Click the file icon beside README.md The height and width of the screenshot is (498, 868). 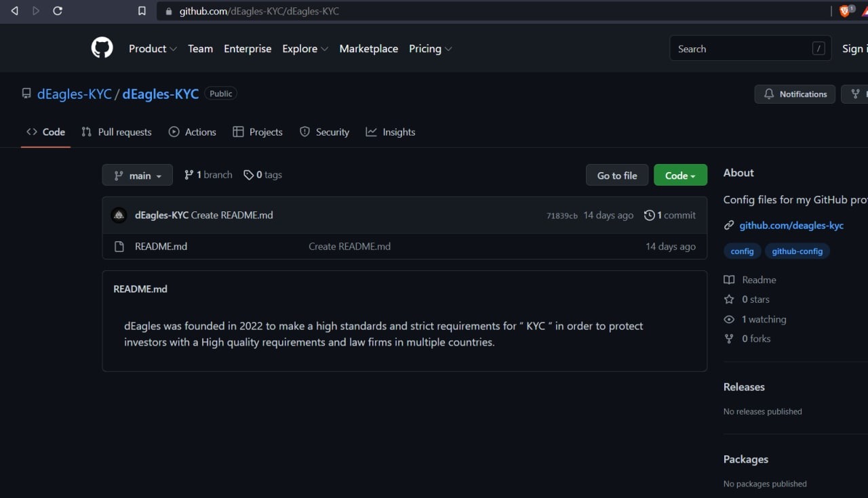(119, 247)
